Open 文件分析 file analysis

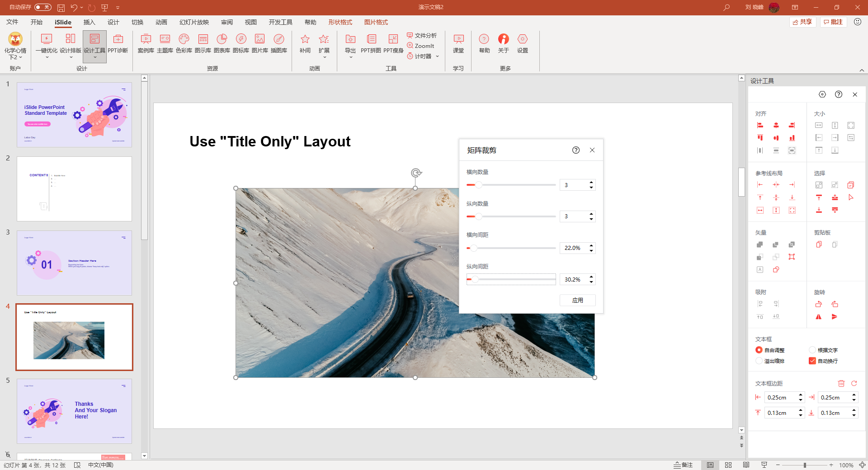click(421, 35)
